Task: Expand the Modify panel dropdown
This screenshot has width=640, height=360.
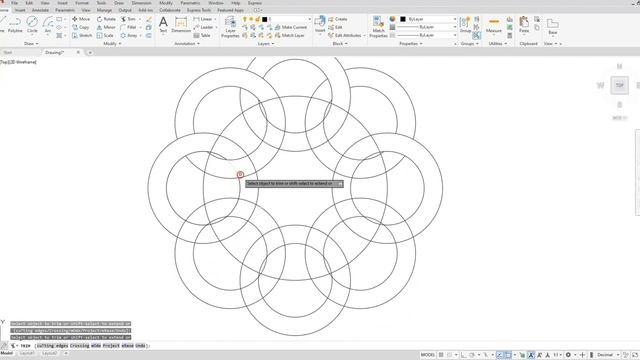Action: point(113,44)
